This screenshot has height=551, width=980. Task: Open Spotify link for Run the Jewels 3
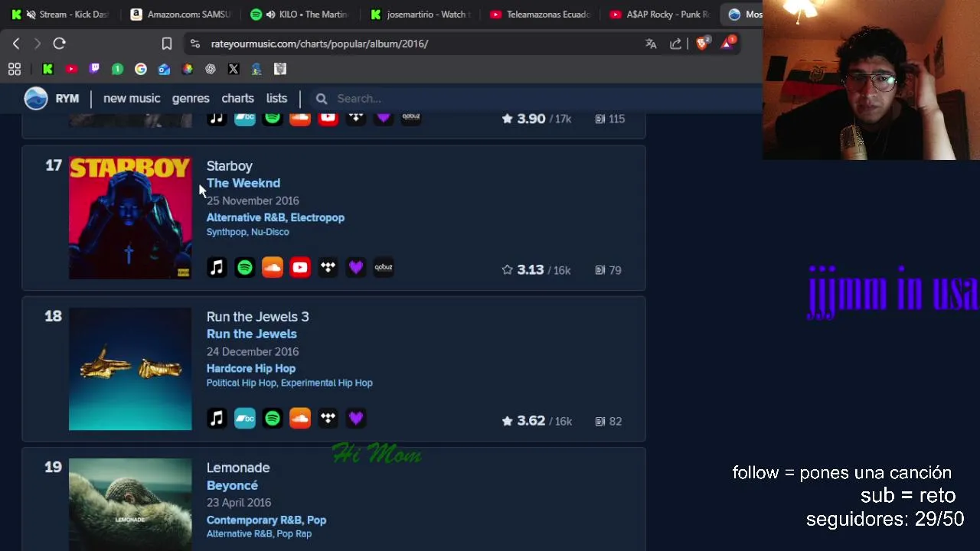point(273,418)
